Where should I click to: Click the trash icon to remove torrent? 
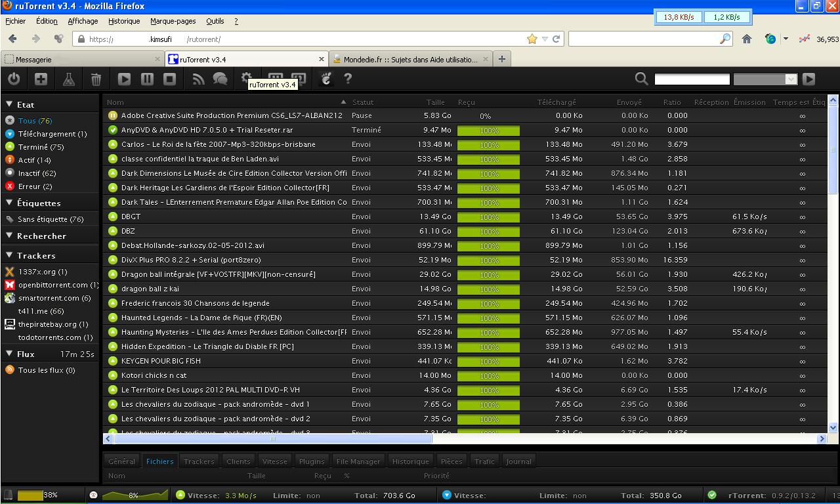click(x=96, y=79)
